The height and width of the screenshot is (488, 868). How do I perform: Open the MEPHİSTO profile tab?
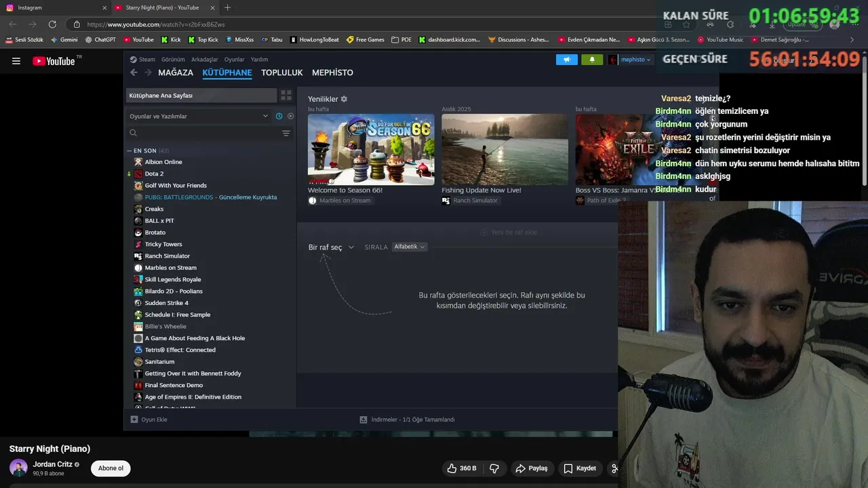click(332, 73)
